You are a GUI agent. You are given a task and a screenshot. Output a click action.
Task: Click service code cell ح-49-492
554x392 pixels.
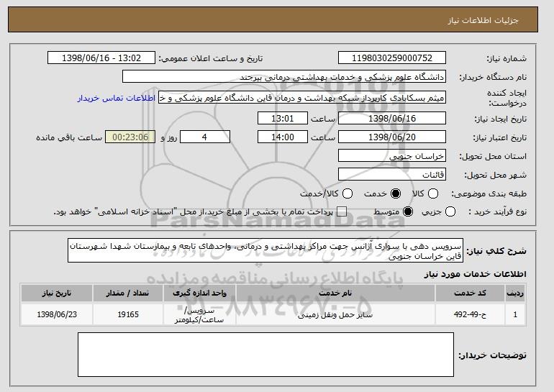click(x=470, y=314)
